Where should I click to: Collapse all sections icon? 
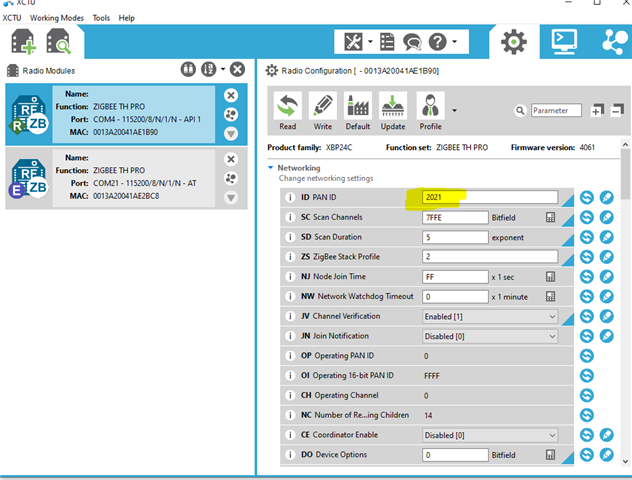pos(617,110)
